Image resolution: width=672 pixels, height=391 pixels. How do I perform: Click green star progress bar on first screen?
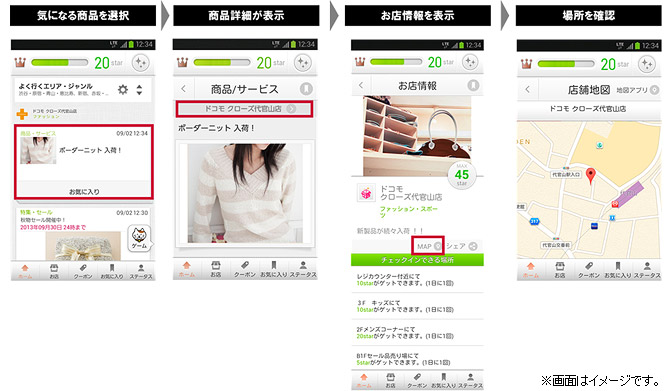pos(59,63)
